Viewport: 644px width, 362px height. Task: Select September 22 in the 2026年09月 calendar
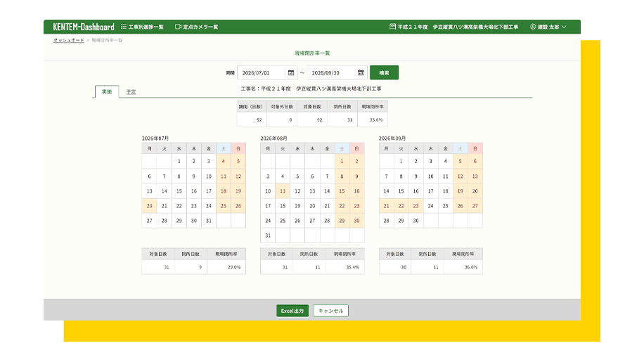(401, 206)
